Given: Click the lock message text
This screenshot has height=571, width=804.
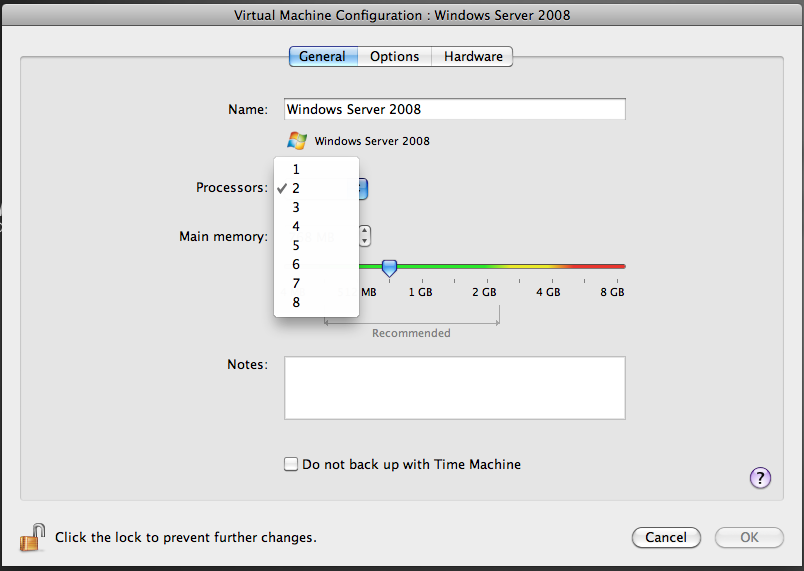Looking at the screenshot, I should (x=186, y=537).
